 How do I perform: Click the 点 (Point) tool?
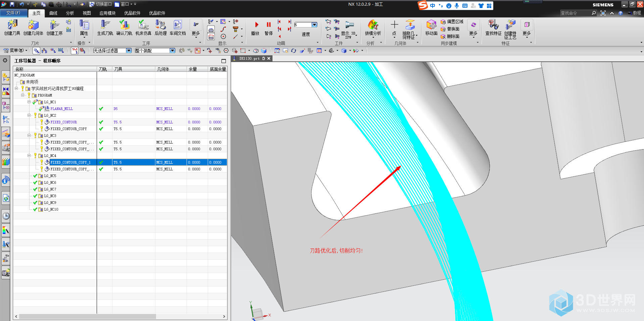394,27
